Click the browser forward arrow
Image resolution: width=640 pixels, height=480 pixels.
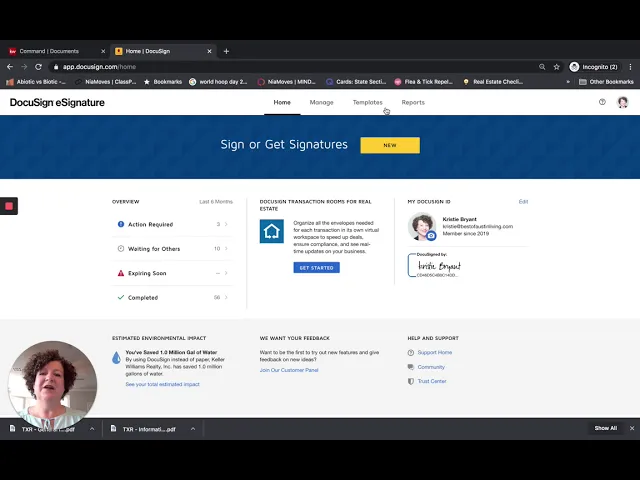click(24, 67)
